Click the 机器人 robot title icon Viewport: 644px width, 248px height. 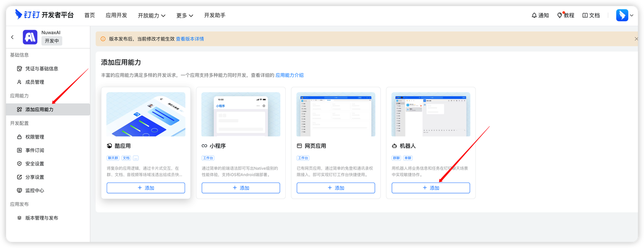pyautogui.click(x=394, y=146)
